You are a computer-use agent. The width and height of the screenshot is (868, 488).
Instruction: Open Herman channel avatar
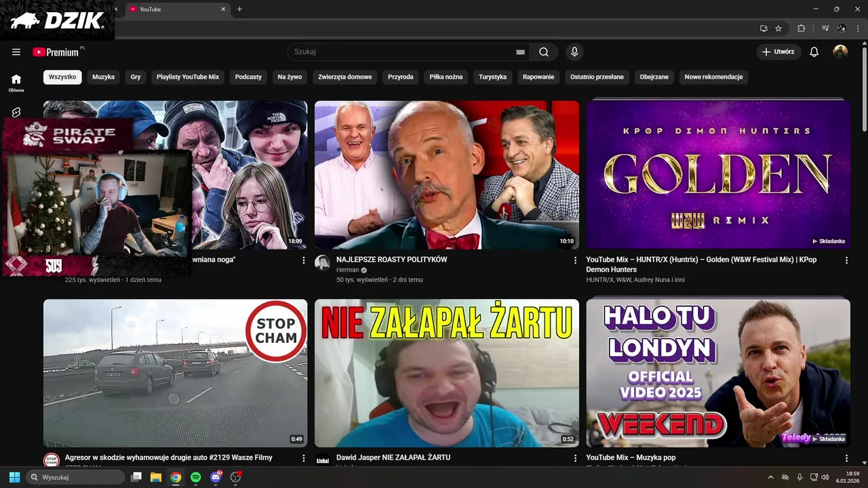click(323, 263)
